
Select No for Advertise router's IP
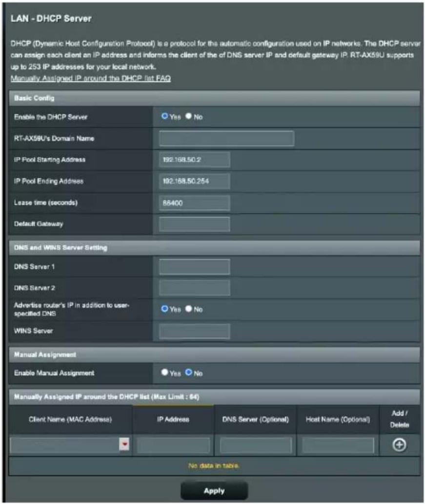point(188,309)
